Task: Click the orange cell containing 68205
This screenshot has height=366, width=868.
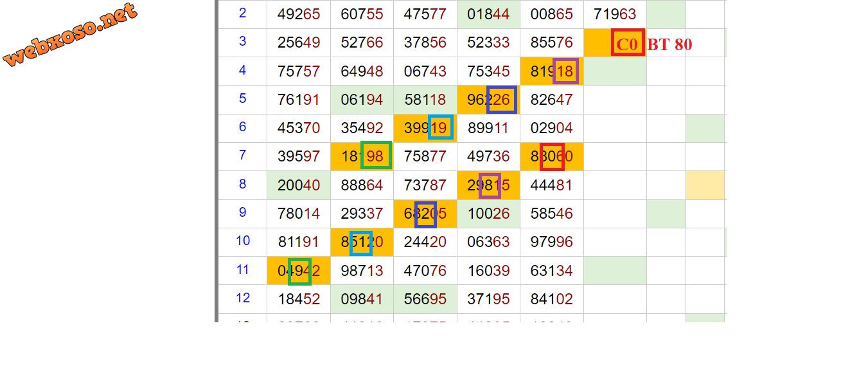Action: point(425,214)
